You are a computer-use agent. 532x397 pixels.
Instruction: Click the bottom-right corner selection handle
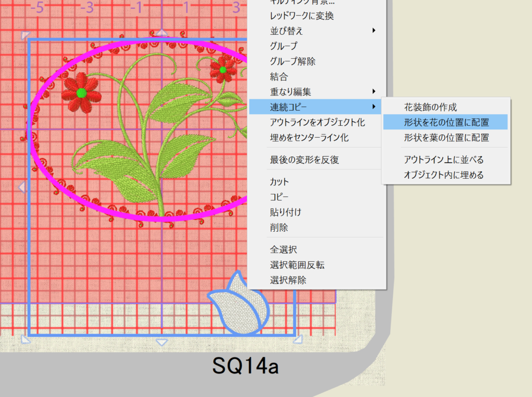[x=297, y=339]
